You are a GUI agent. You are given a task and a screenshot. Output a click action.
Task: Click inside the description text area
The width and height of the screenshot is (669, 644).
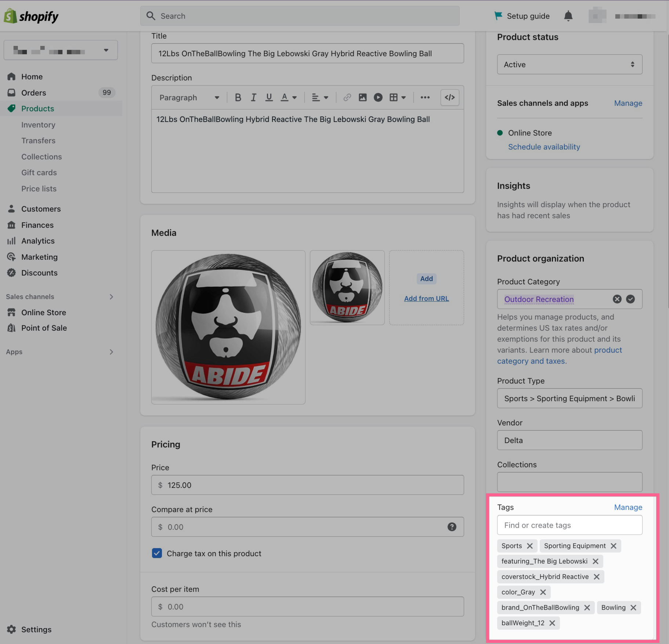click(x=307, y=151)
